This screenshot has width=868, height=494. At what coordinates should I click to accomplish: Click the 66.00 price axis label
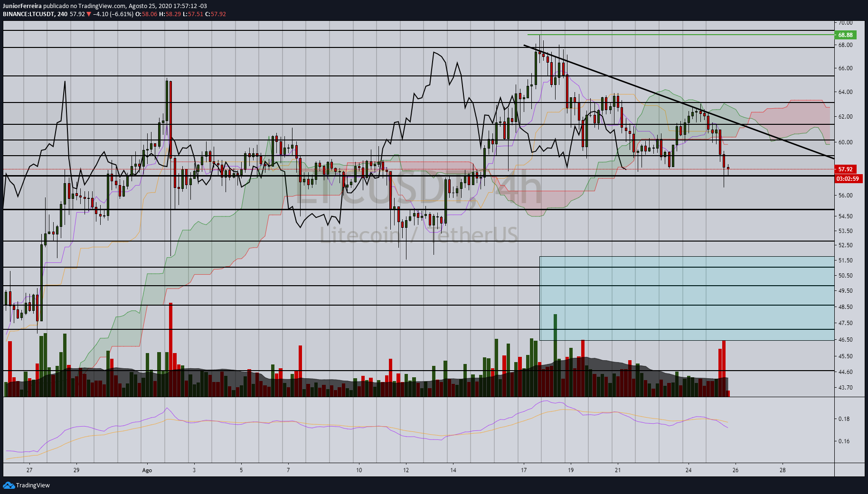tap(845, 68)
